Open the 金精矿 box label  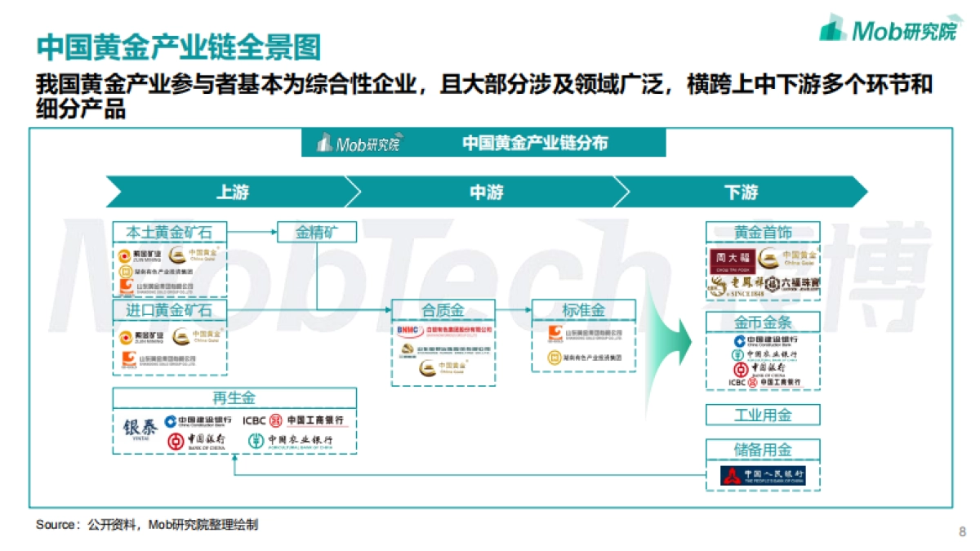coord(316,231)
